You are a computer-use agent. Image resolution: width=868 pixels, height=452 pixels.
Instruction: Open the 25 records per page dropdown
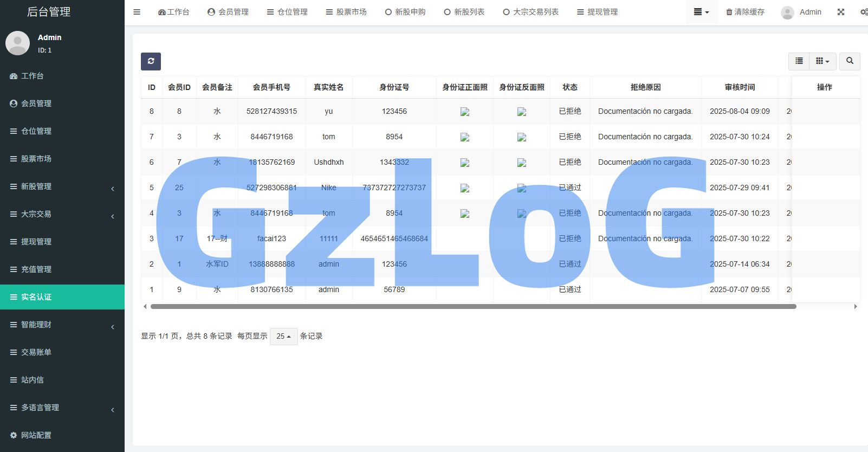(x=283, y=336)
